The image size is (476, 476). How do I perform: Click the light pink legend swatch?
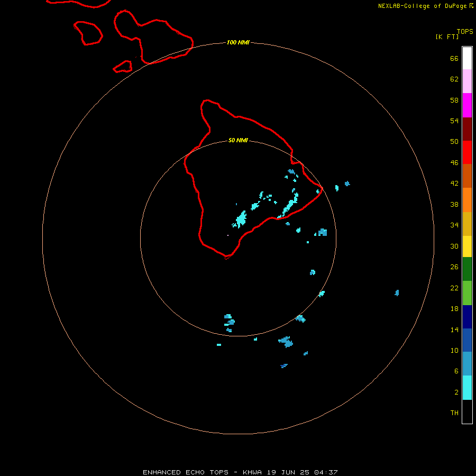coord(467,81)
